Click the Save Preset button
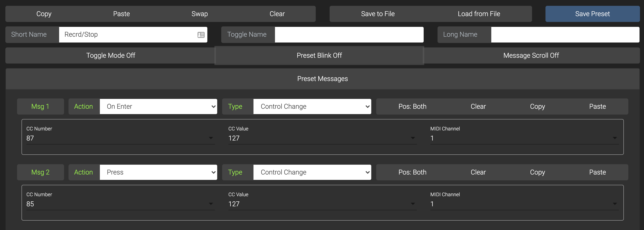The width and height of the screenshot is (644, 230). point(592,14)
